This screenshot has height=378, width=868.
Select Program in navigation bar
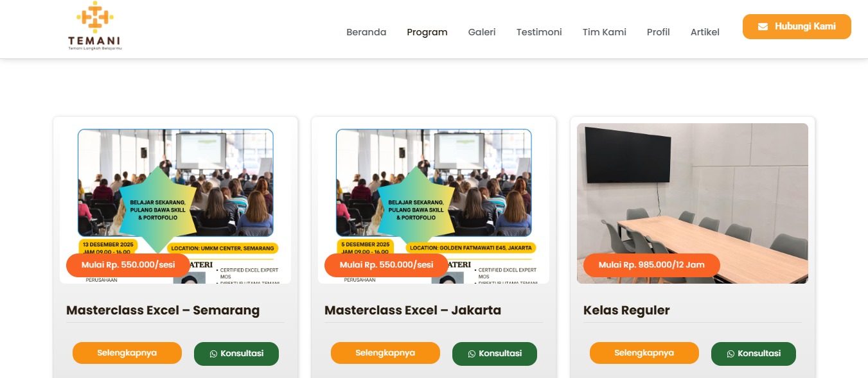coord(427,32)
